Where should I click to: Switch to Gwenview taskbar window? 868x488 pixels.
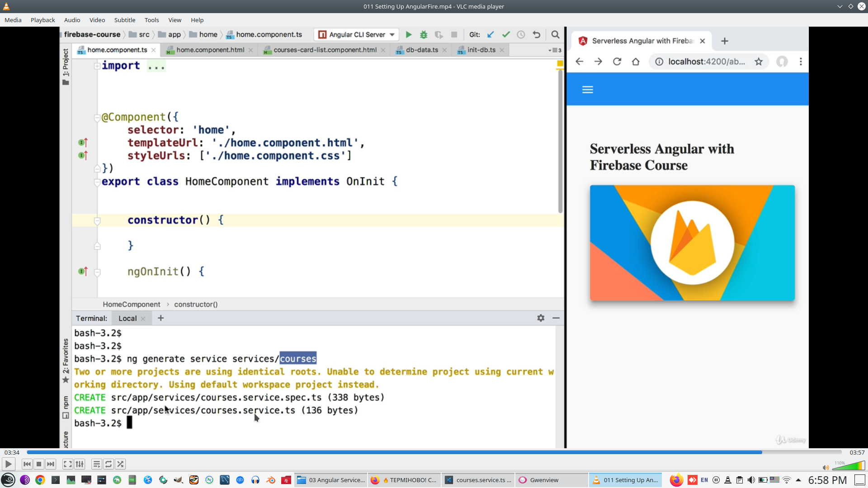(544, 480)
